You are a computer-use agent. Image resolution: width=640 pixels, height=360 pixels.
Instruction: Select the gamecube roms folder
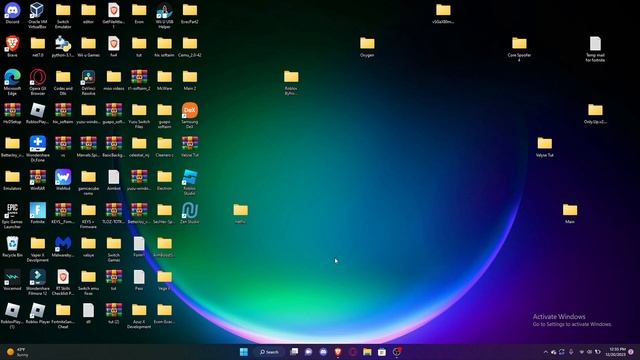coord(88,182)
